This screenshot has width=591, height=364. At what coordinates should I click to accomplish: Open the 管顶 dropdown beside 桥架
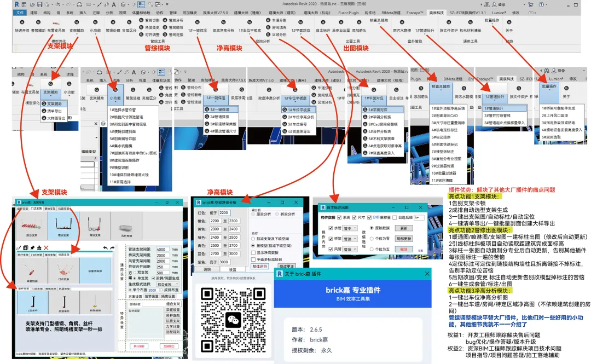click(x=350, y=239)
